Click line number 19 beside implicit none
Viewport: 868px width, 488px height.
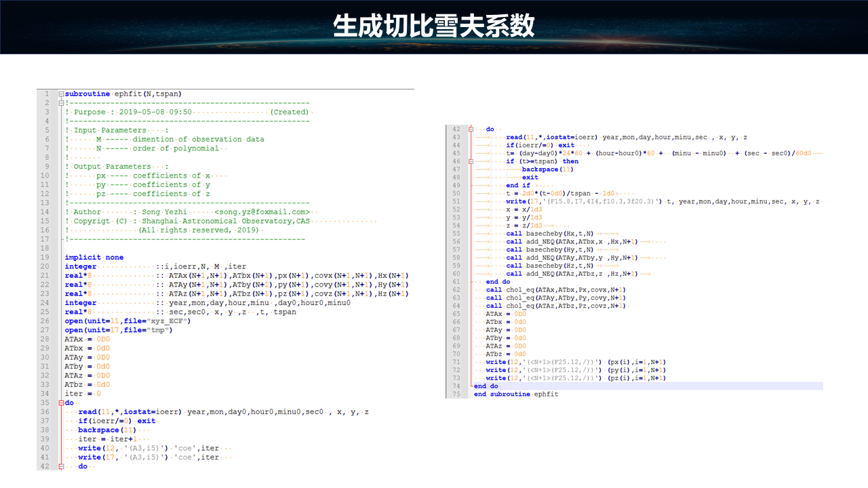pyautogui.click(x=46, y=258)
